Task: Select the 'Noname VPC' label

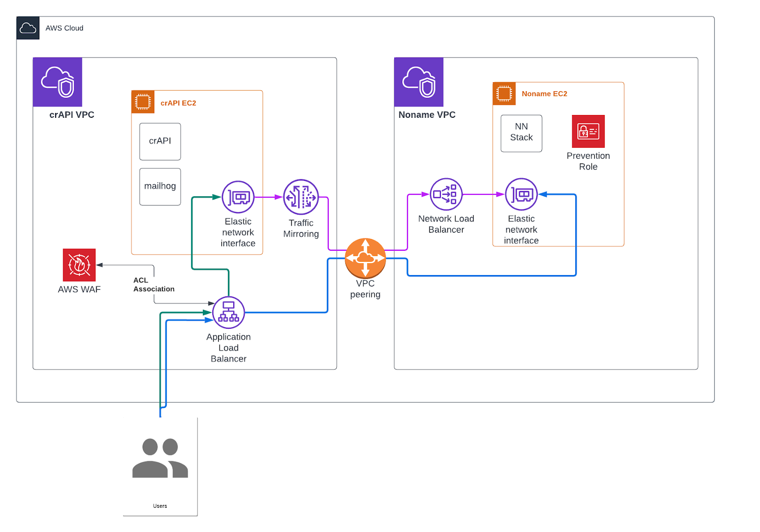Action: [427, 115]
